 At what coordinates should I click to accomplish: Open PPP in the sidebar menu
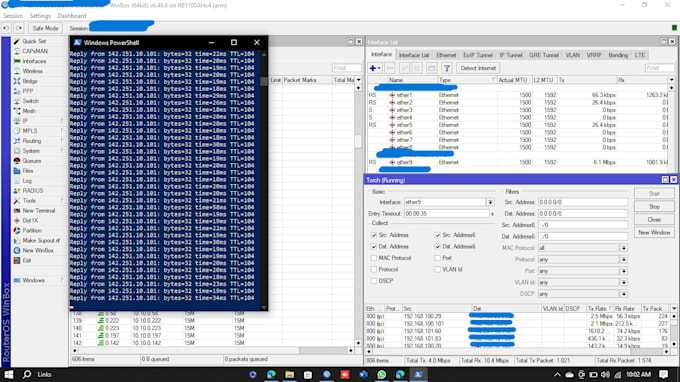[28, 91]
